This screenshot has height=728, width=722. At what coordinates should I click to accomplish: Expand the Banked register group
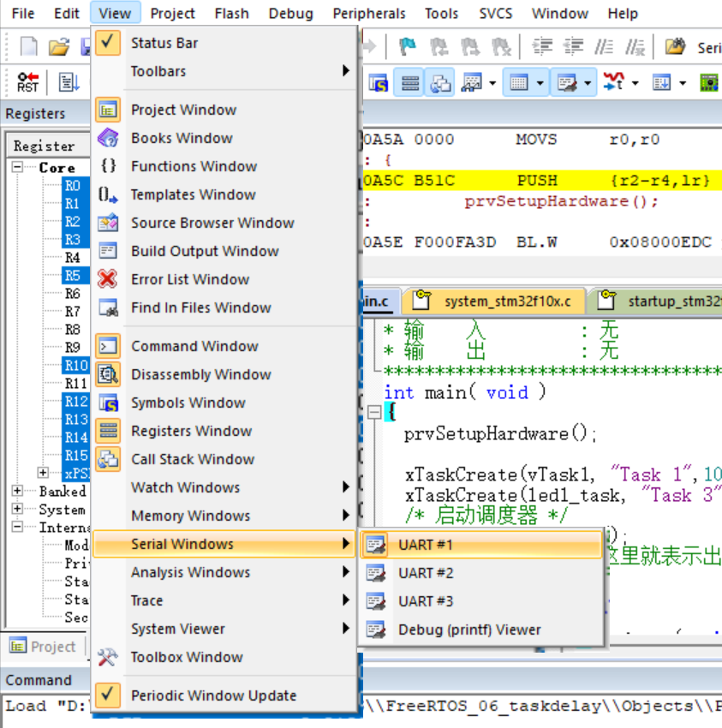tap(17, 490)
